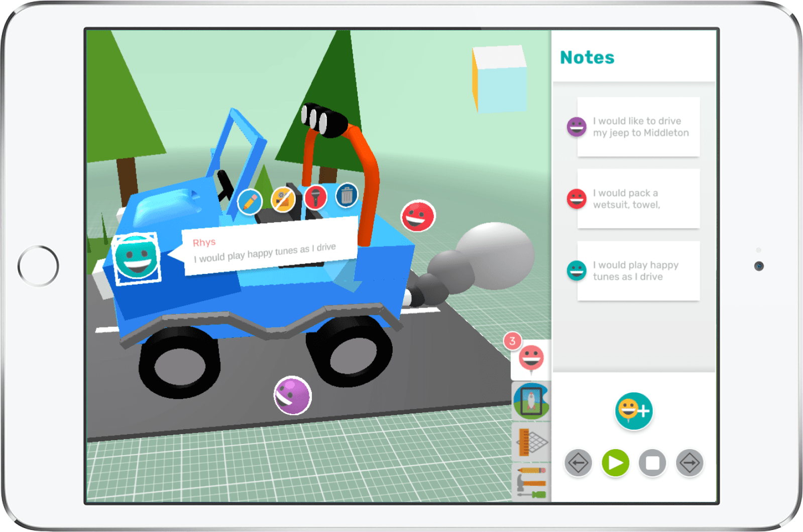The height and width of the screenshot is (532, 803).
Task: Tap the view orientation cube
Action: click(x=499, y=79)
